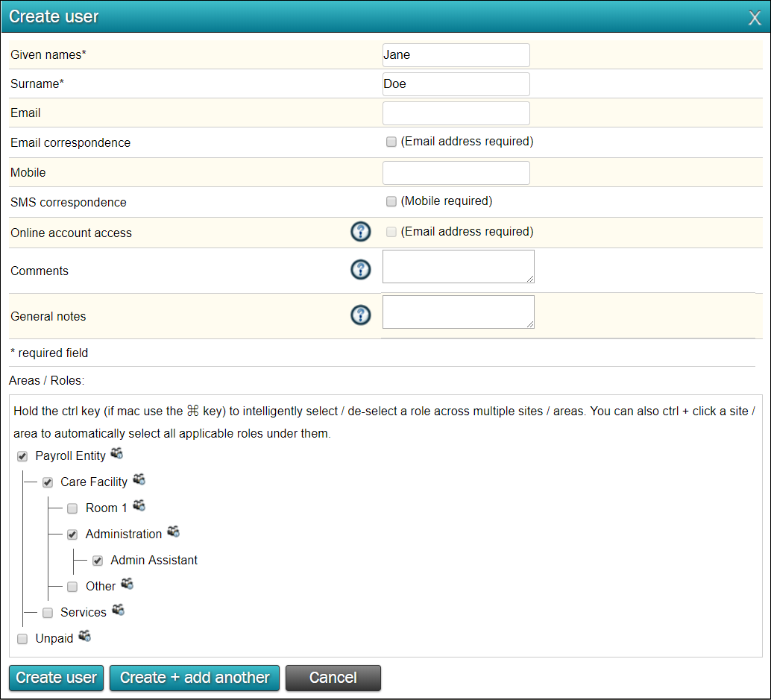This screenshot has width=771, height=700.
Task: Tick the Online account access checkbox
Action: 391,232
